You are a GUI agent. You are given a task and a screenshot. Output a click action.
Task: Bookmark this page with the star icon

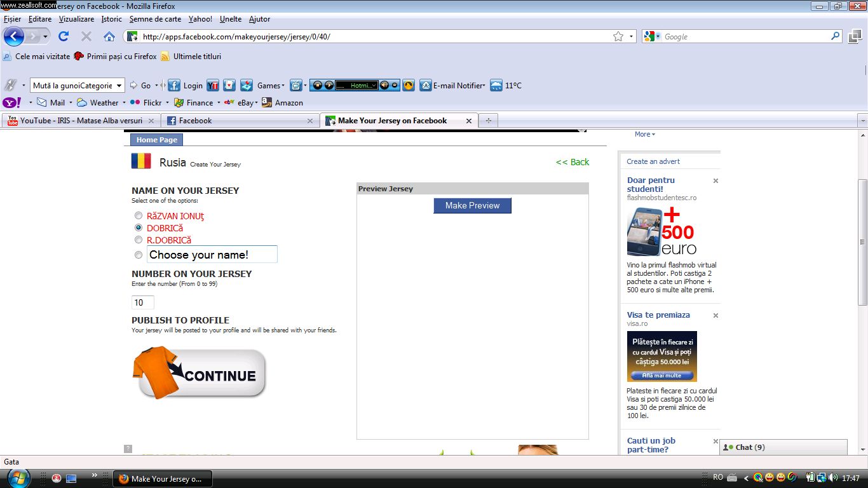[x=618, y=37]
